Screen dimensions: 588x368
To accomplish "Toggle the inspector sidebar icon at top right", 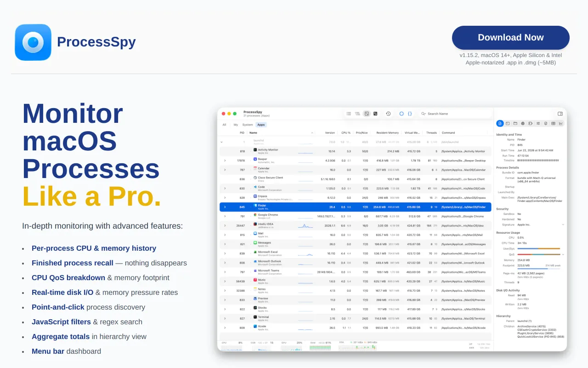I will coord(560,114).
